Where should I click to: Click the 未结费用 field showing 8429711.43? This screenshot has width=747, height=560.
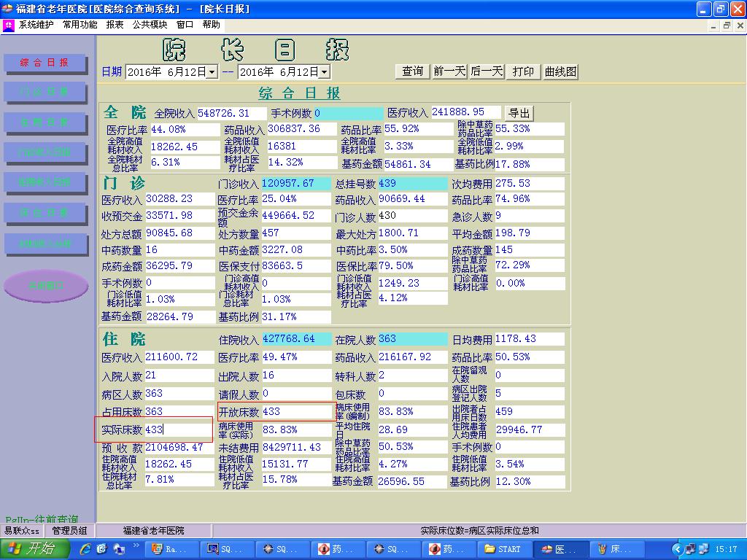[x=297, y=448]
